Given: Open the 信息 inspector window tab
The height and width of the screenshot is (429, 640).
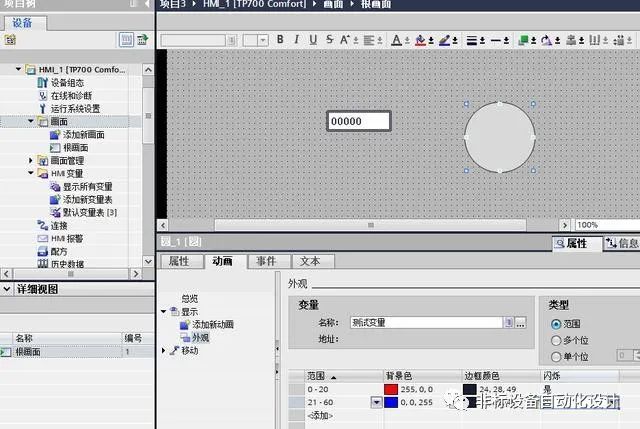Looking at the screenshot, I should 622,244.
